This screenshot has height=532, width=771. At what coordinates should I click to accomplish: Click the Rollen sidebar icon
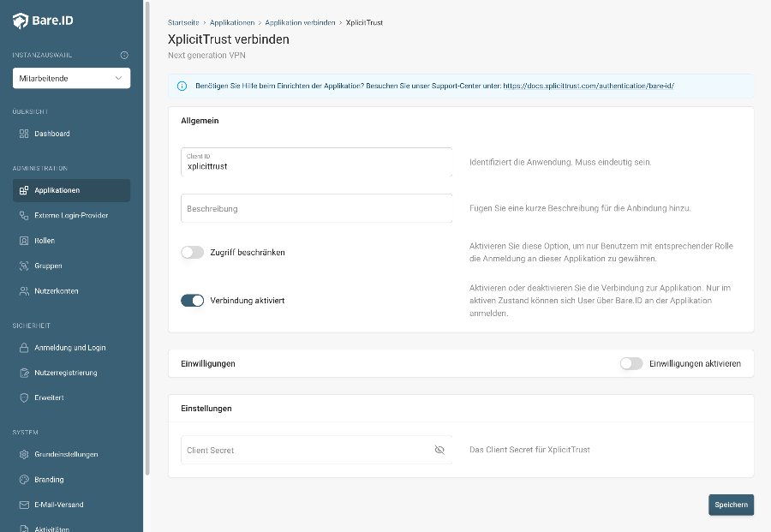pos(24,241)
